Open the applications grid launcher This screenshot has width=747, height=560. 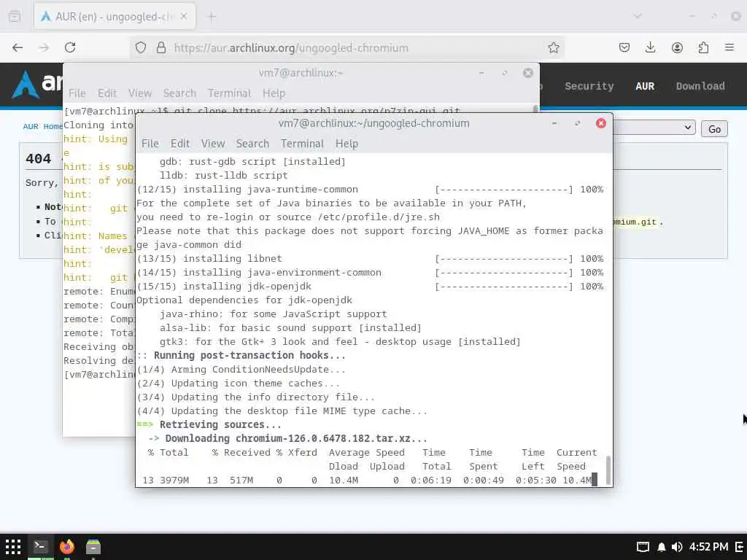[13, 547]
